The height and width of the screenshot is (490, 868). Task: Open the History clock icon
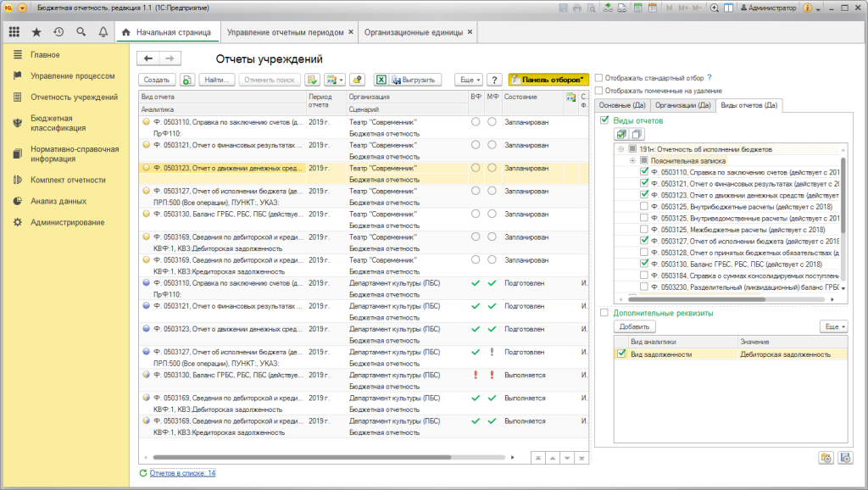(58, 32)
